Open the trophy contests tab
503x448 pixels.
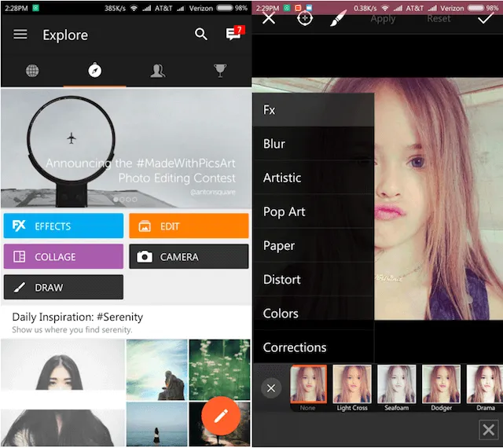coord(220,71)
